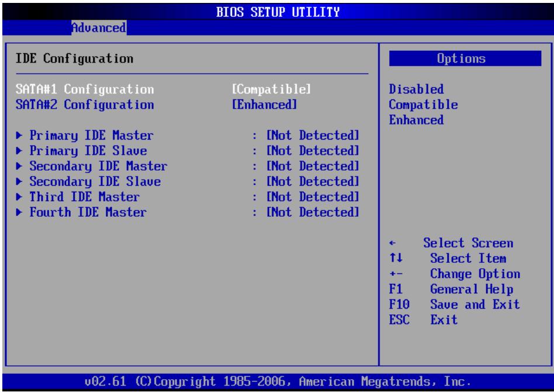This screenshot has width=554, height=392.
Task: Select the Advanced tab
Action: coord(99,27)
